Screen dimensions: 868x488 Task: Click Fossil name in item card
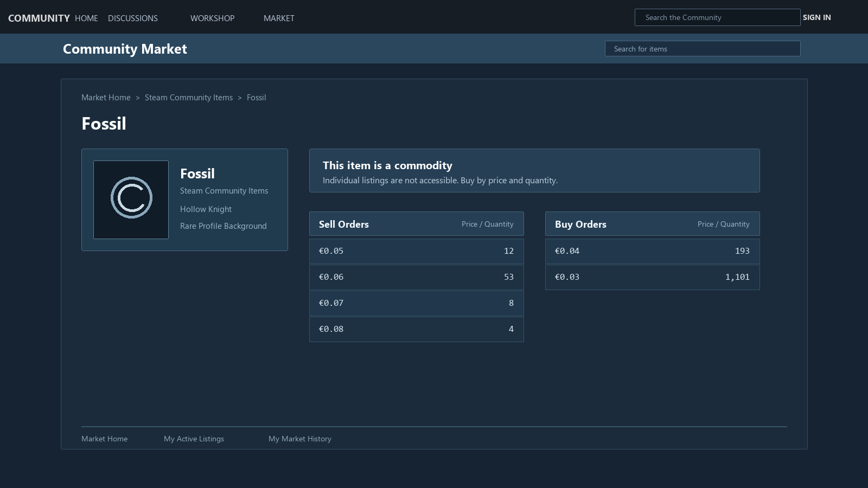[197, 174]
